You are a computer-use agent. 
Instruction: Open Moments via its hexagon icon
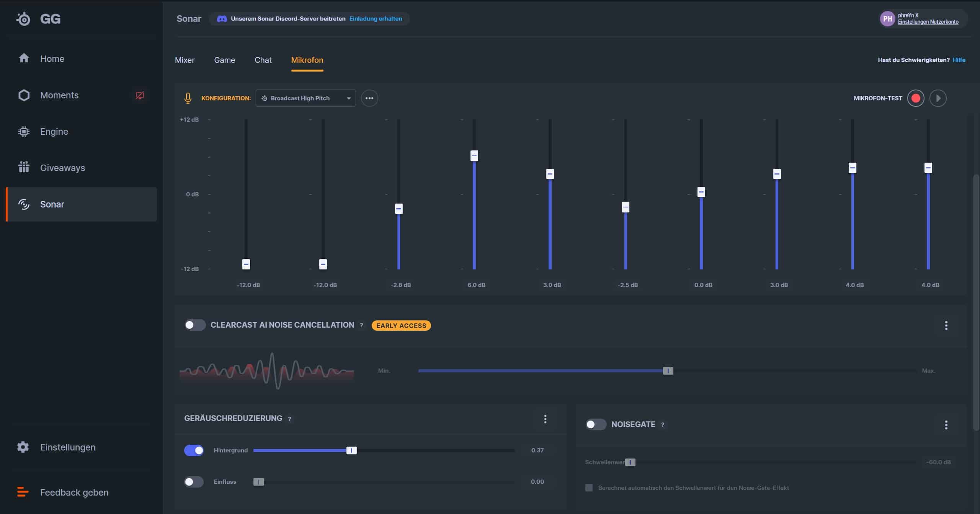[x=24, y=95]
